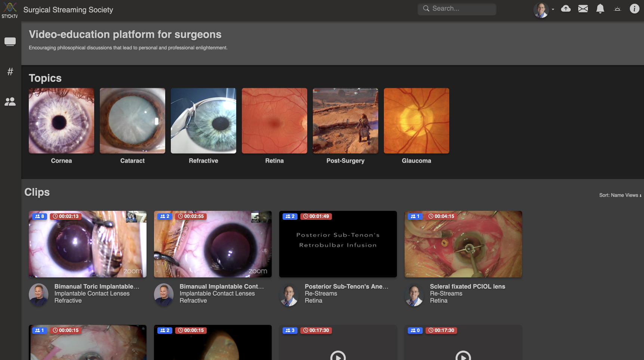Open the hashtag topics sidebar icon
The width and height of the screenshot is (644, 360).
pyautogui.click(x=10, y=71)
